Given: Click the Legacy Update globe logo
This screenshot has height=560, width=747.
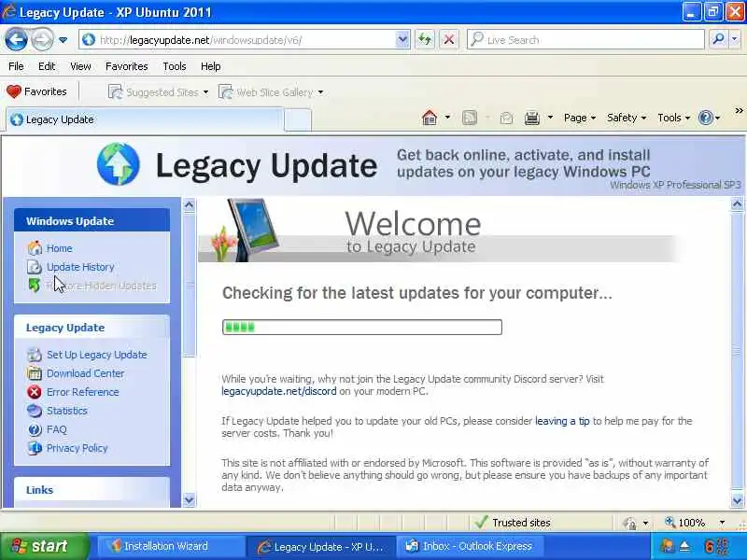Looking at the screenshot, I should [119, 164].
